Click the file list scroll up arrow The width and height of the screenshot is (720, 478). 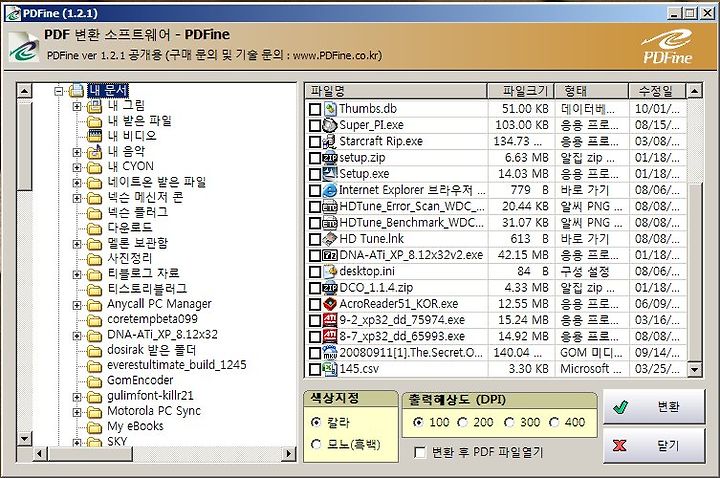[695, 91]
